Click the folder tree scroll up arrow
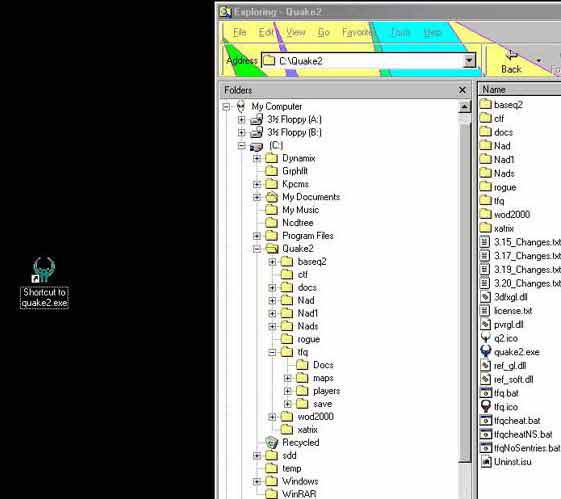Image resolution: width=561 pixels, height=499 pixels. coord(464,107)
